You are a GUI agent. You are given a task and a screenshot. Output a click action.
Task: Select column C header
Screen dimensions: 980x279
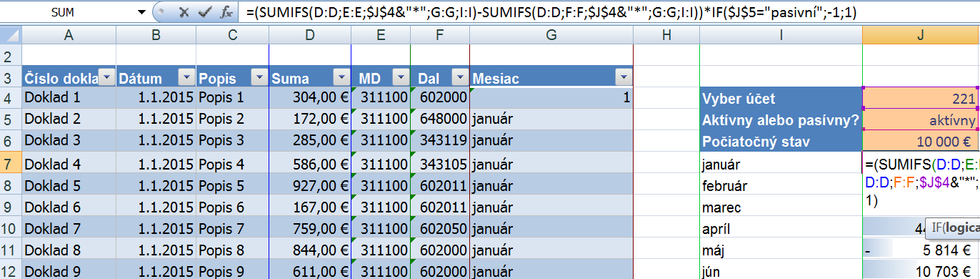coord(232,34)
